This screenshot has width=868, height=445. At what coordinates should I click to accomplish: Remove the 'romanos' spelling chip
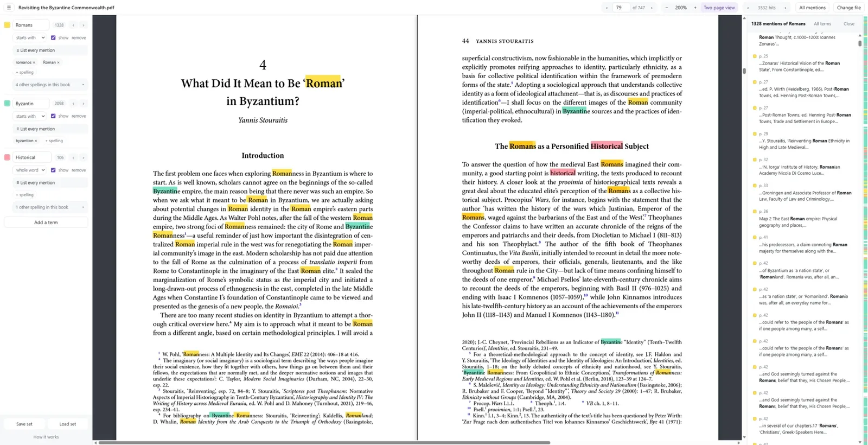tap(34, 62)
